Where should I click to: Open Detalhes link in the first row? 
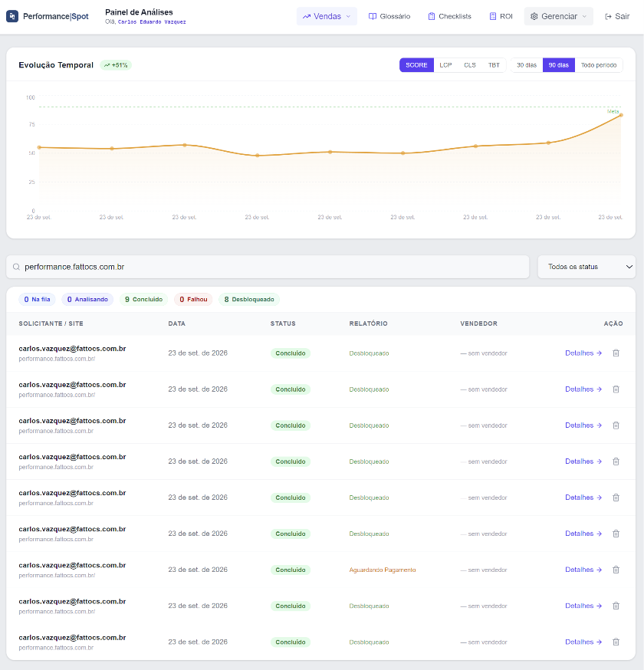pos(583,353)
